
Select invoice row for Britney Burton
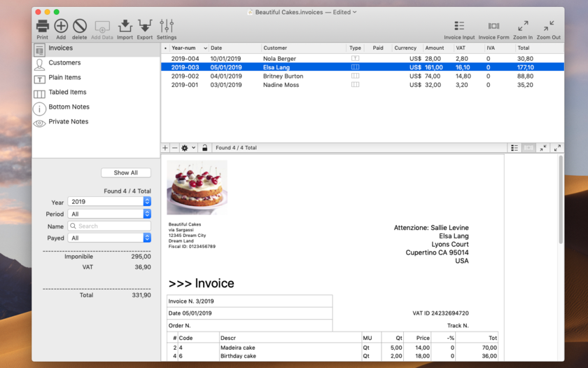pos(283,76)
